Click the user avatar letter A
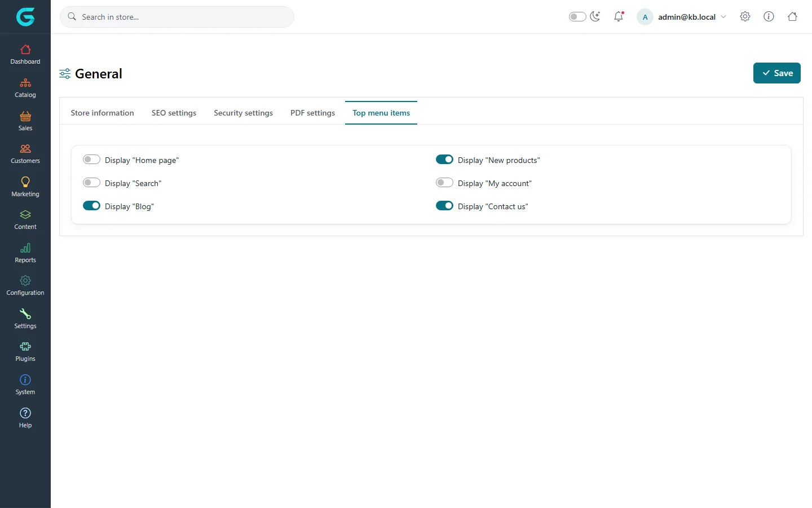The image size is (812, 508). click(x=645, y=17)
